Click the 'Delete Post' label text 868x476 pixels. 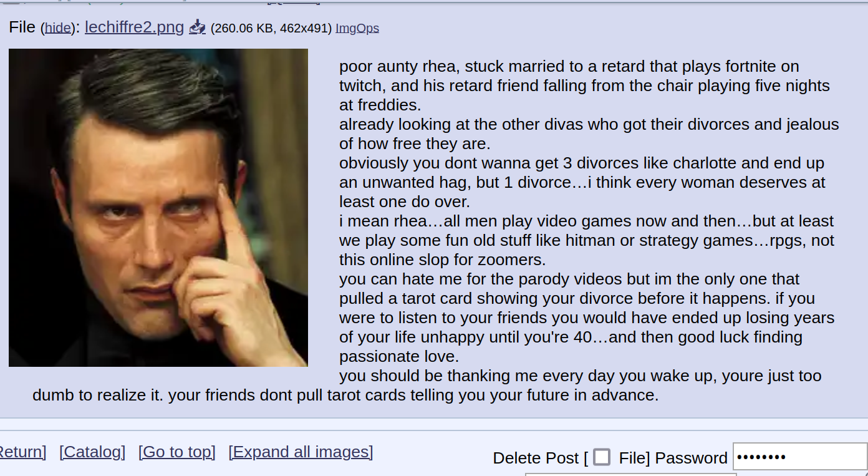[536, 458]
